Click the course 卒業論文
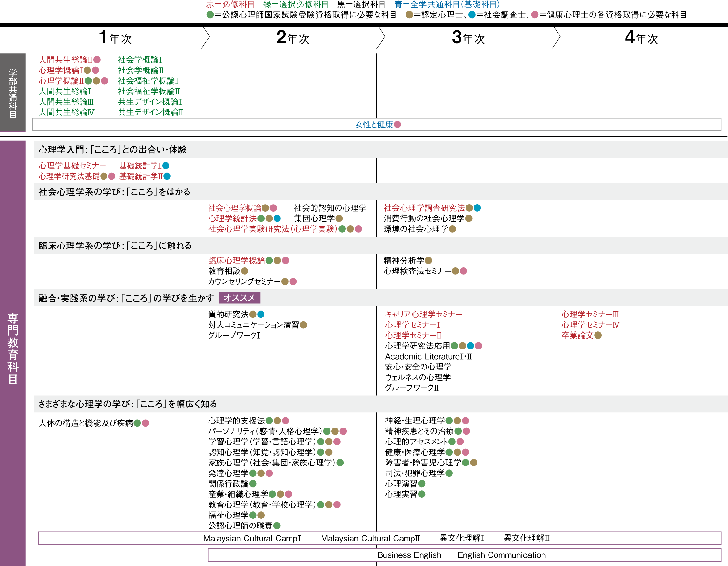The image size is (728, 566). point(578,335)
